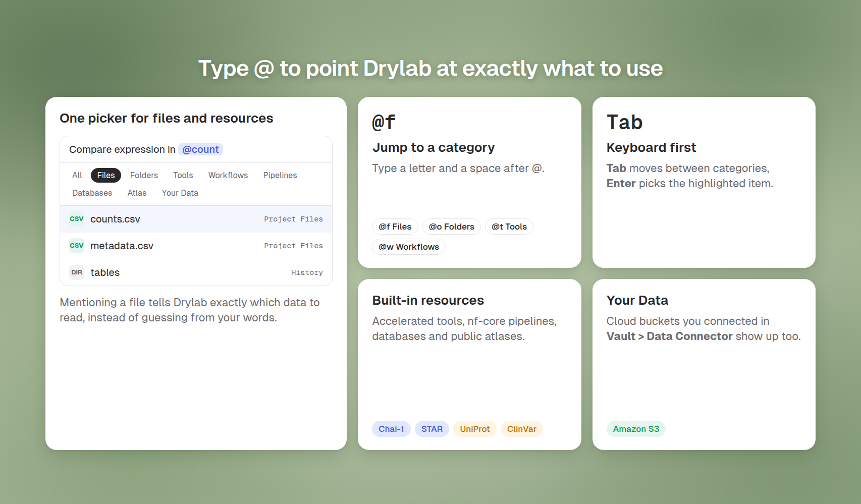
Task: Select the Atlas category tab
Action: [x=137, y=193]
